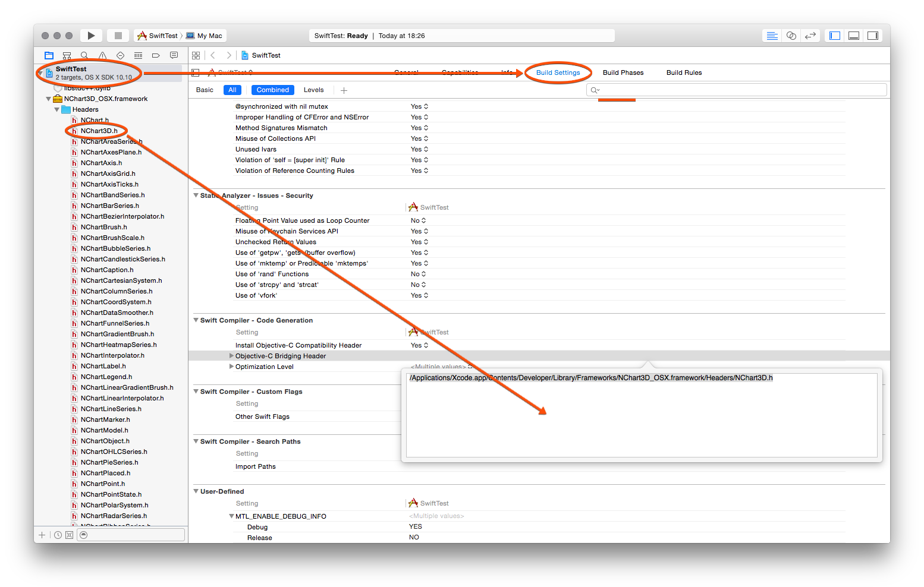Screen dimensions: 924x587
Task: Change Misuse of Collections API popup
Action: coord(419,138)
